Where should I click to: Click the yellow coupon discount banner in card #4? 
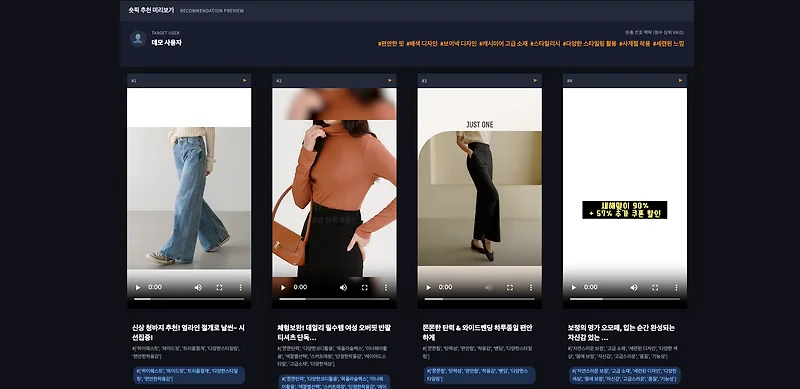624,210
